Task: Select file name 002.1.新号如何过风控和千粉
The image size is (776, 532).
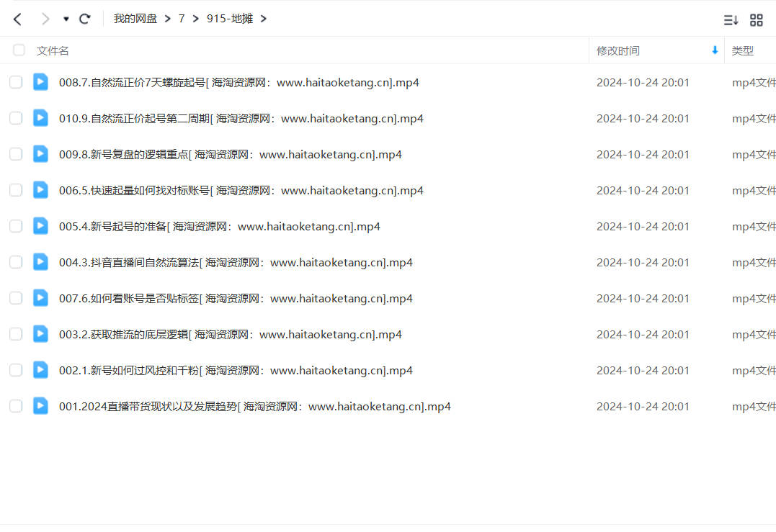Action: coord(236,370)
